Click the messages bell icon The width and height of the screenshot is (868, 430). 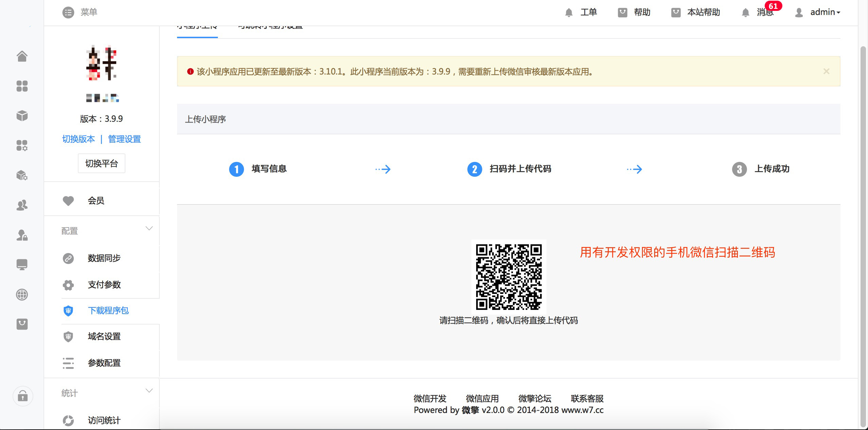coord(746,13)
